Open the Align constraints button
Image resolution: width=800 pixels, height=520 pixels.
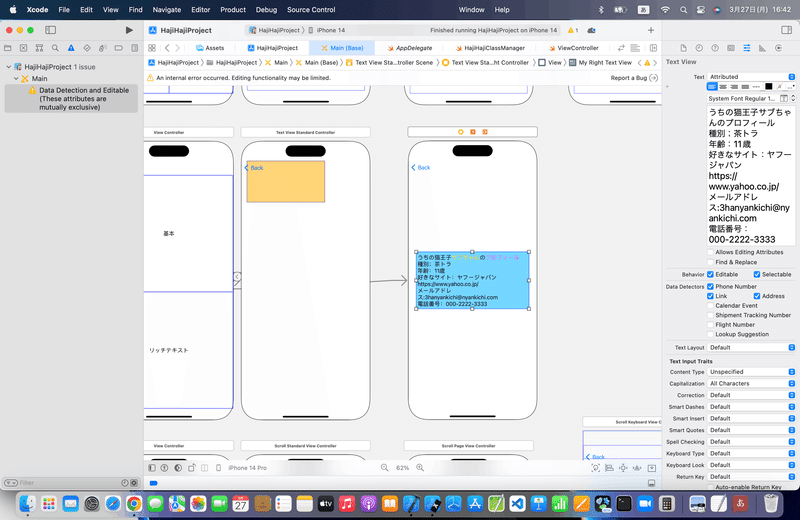(609, 468)
